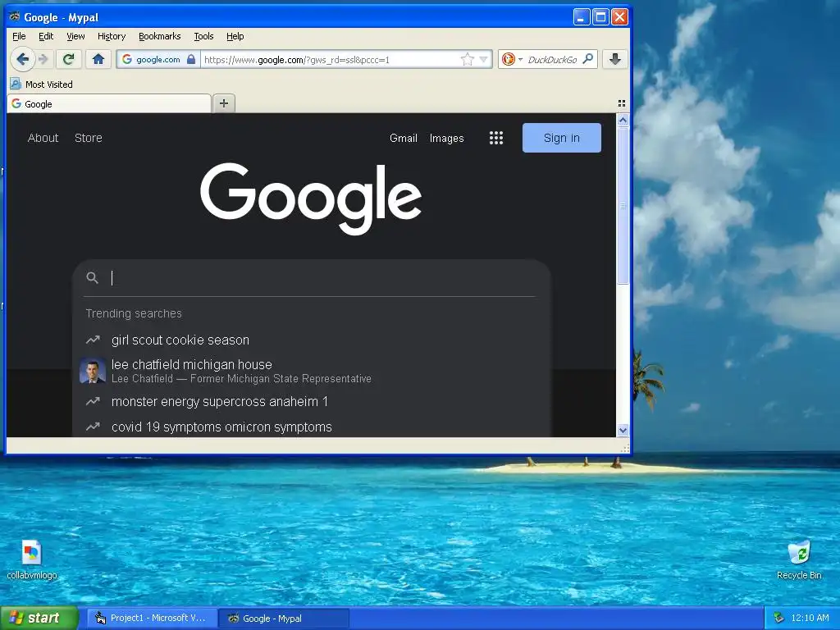Open the Bookmarks menu
This screenshot has height=630, width=840.
160,36
